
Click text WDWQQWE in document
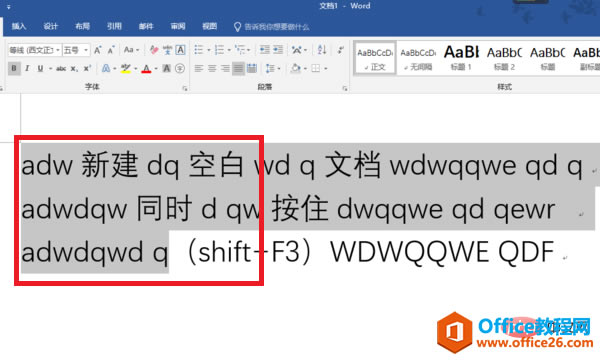(409, 252)
